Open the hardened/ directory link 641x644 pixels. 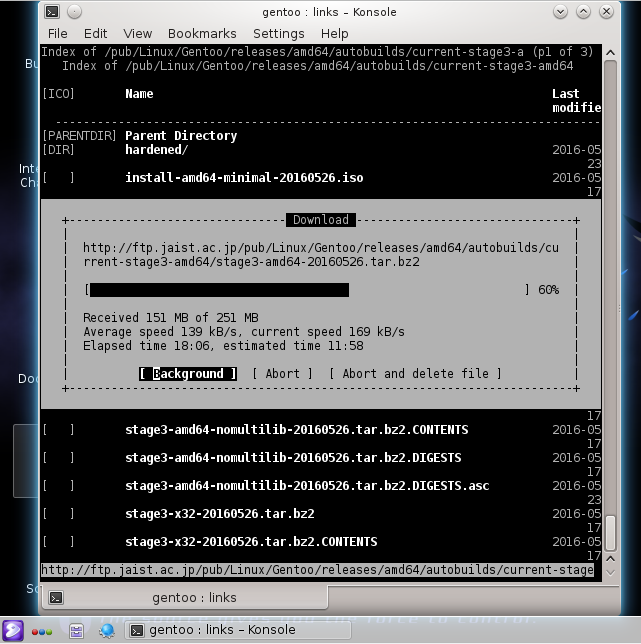click(x=156, y=150)
